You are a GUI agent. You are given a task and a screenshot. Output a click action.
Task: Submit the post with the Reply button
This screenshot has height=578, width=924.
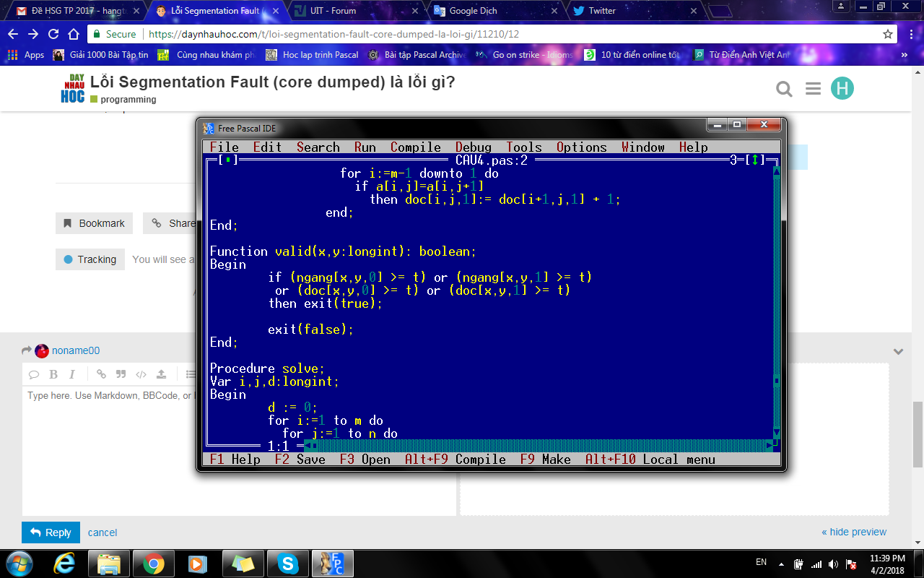(x=51, y=532)
